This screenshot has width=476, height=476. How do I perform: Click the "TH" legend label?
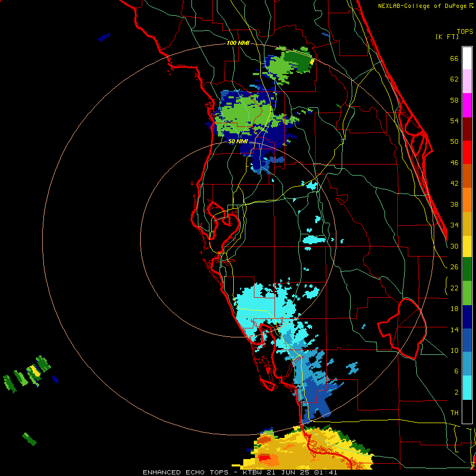click(454, 413)
